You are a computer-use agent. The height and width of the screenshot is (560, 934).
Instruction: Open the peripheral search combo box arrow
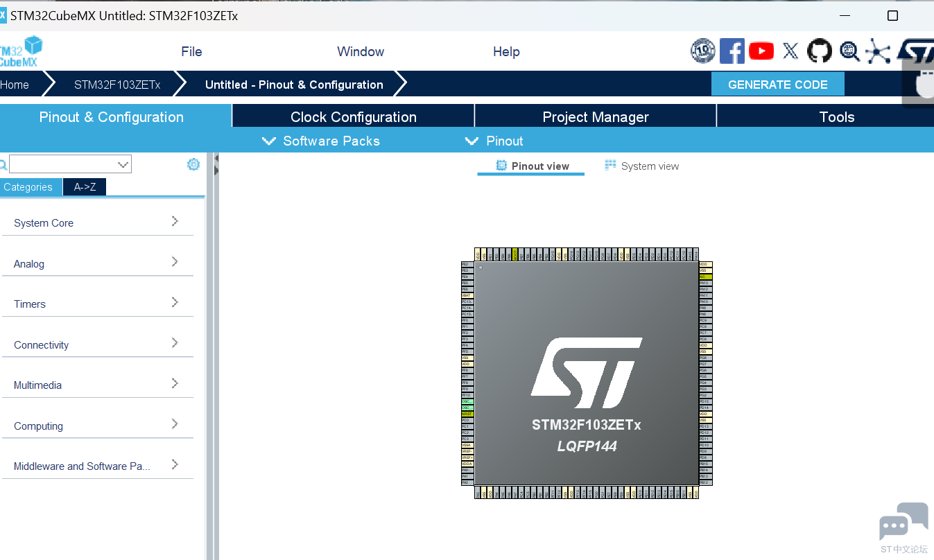point(123,164)
